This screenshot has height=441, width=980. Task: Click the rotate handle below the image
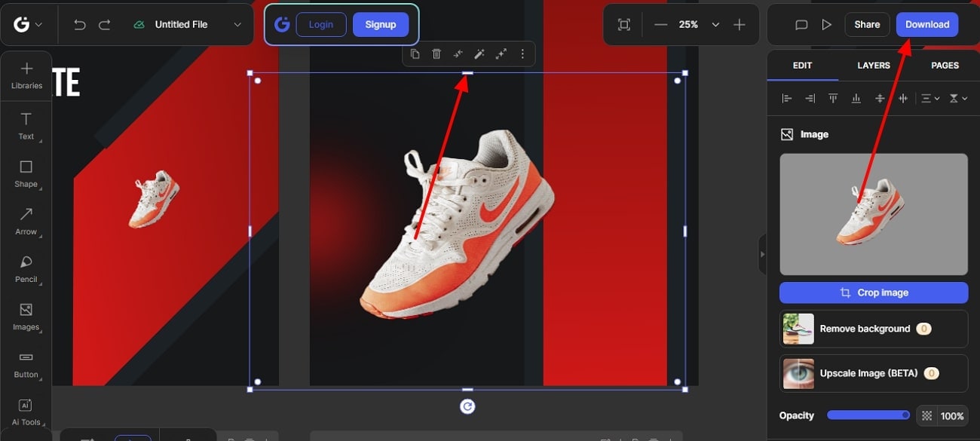pyautogui.click(x=467, y=407)
